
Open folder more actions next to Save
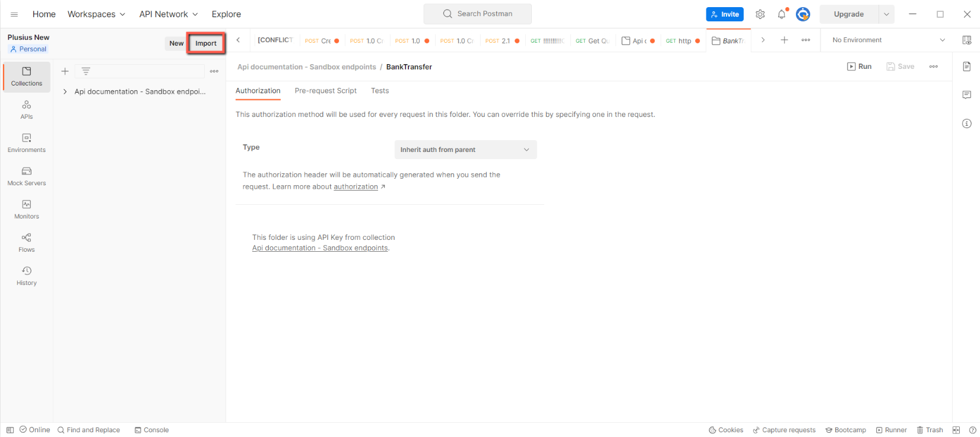[x=934, y=66]
